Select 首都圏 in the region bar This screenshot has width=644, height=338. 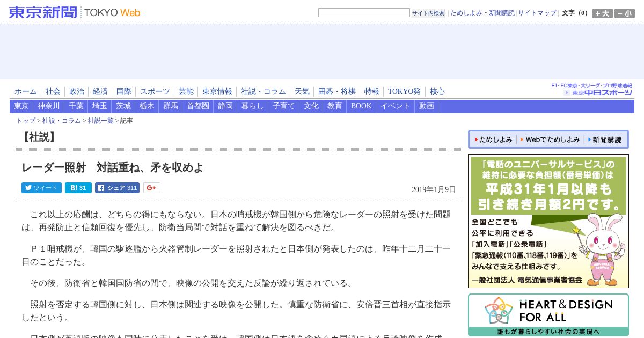[198, 106]
